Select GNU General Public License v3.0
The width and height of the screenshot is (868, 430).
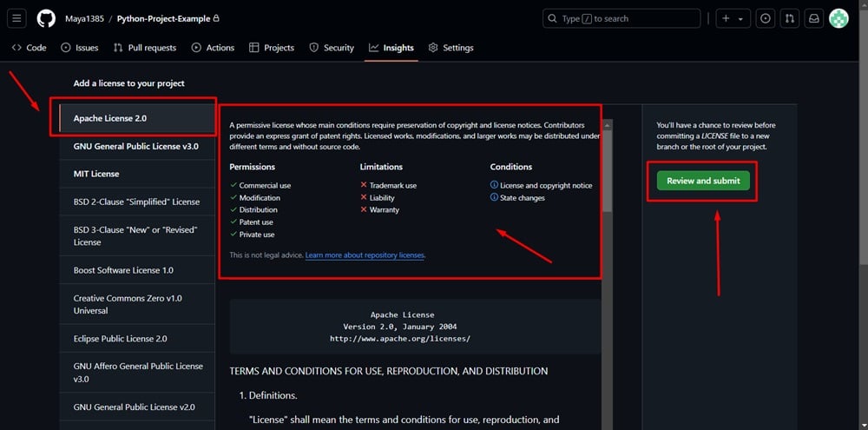point(137,146)
